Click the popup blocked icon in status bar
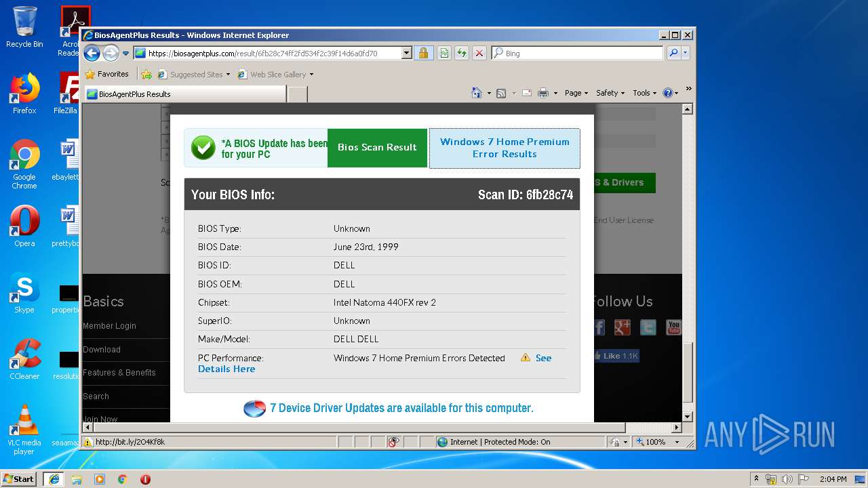868x488 pixels. 393,442
